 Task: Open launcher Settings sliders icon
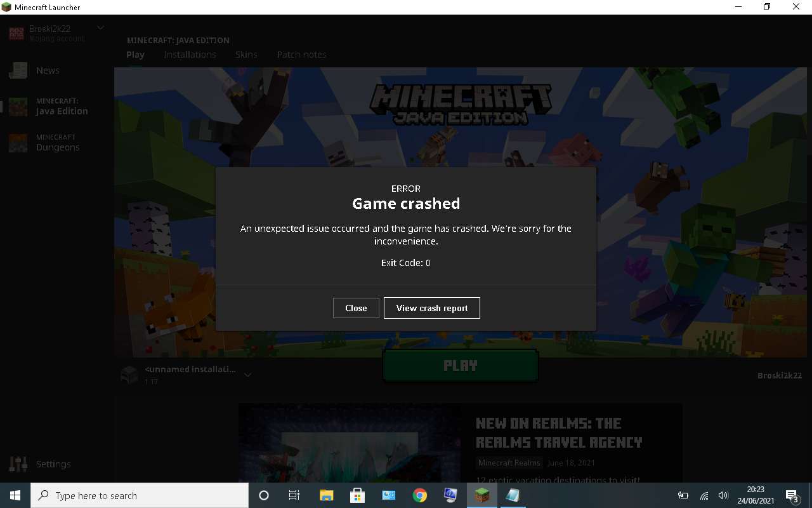[18, 464]
